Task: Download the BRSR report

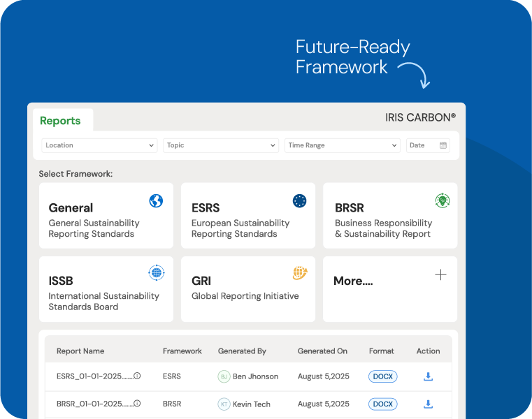Action: [x=428, y=404]
